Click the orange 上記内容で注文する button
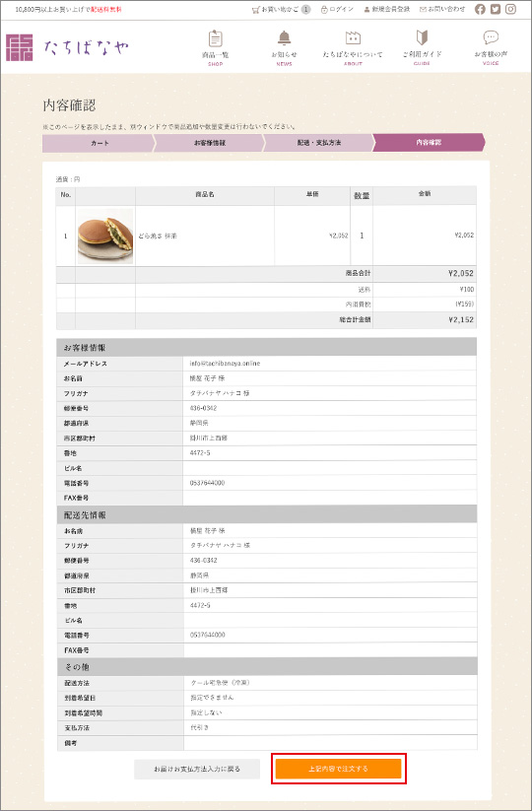 point(338,769)
